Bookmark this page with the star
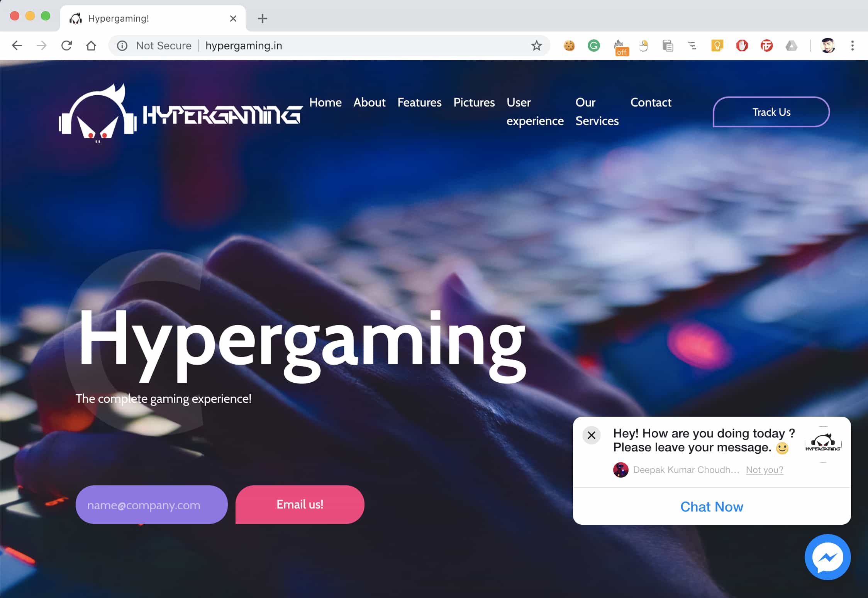The image size is (868, 598). click(x=536, y=46)
